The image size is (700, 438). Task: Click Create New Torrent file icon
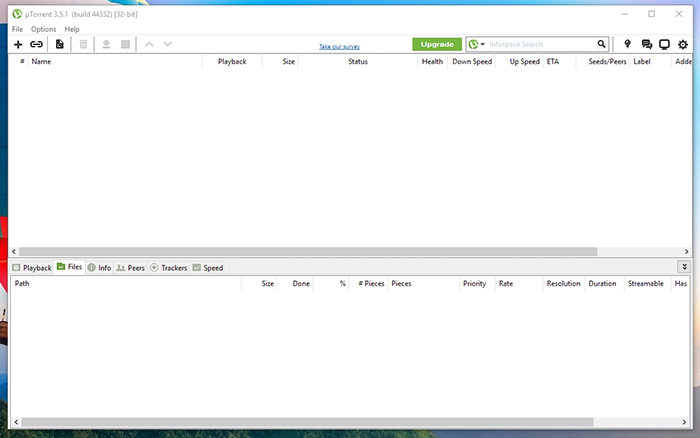coord(59,44)
